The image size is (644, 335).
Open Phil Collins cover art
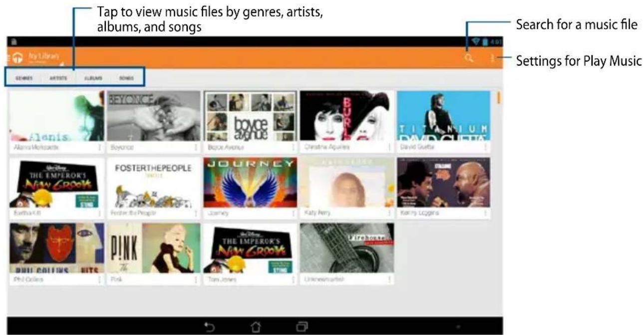[x=57, y=248]
